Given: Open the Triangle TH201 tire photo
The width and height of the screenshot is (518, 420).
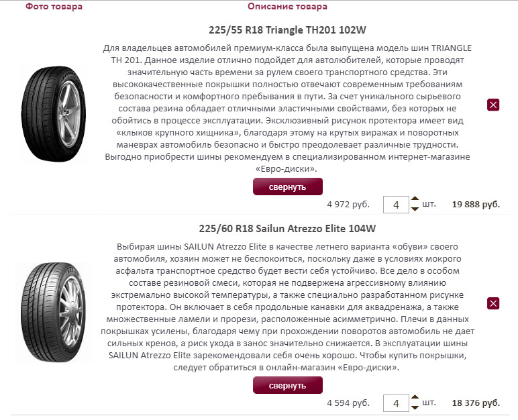Looking at the screenshot, I should click(53, 114).
